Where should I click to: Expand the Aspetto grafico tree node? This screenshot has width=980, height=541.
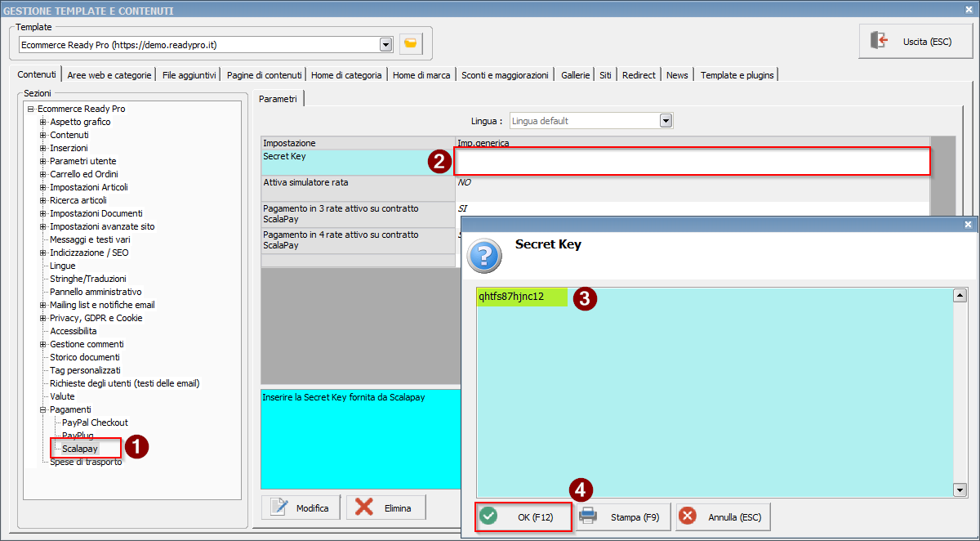[x=43, y=122]
